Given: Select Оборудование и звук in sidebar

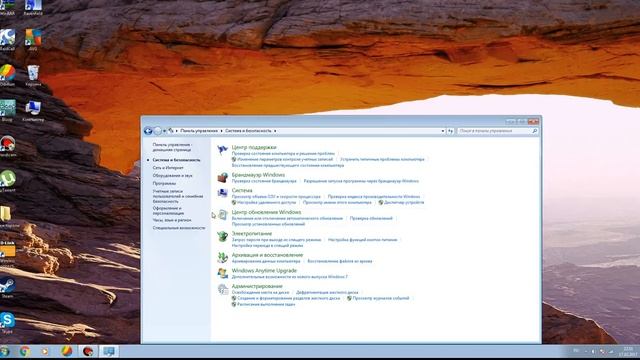Looking at the screenshot, I should coord(172,176).
